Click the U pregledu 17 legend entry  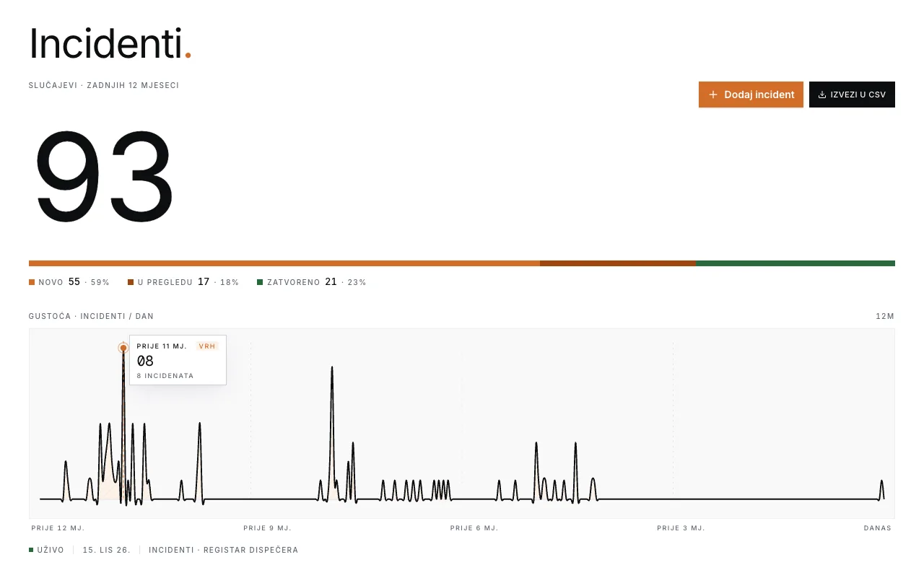pyautogui.click(x=183, y=282)
